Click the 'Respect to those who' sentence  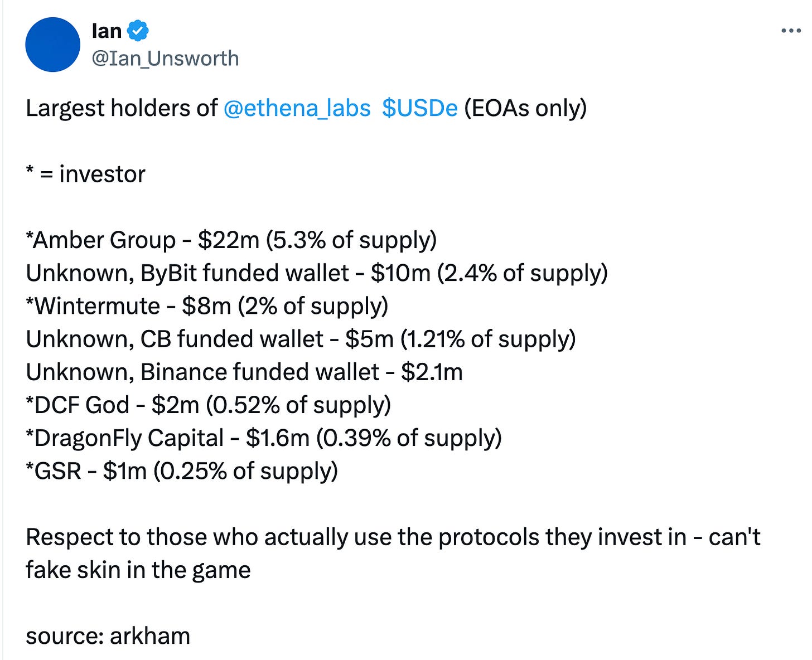click(393, 537)
